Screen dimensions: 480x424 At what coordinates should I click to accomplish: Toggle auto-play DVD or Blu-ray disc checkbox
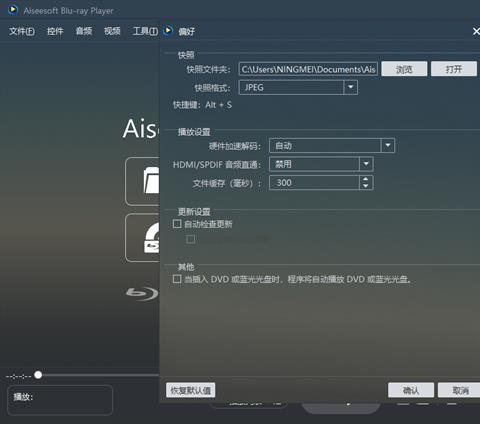point(177,279)
